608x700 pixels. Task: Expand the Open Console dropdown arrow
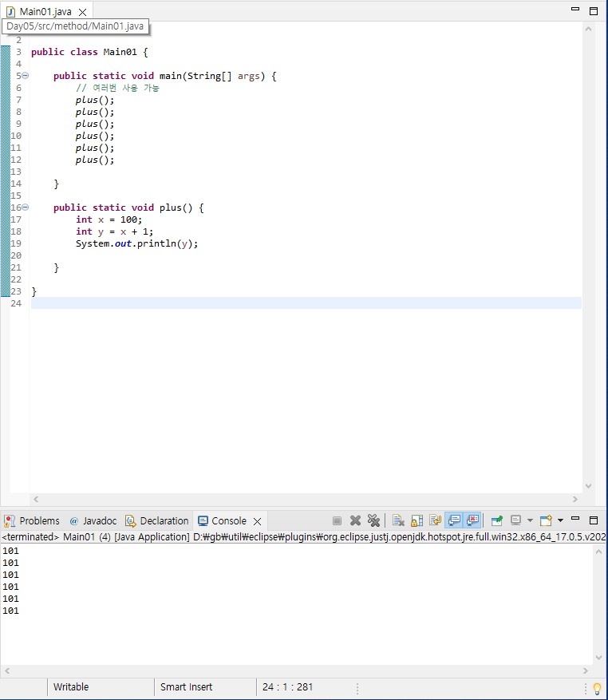click(x=560, y=520)
